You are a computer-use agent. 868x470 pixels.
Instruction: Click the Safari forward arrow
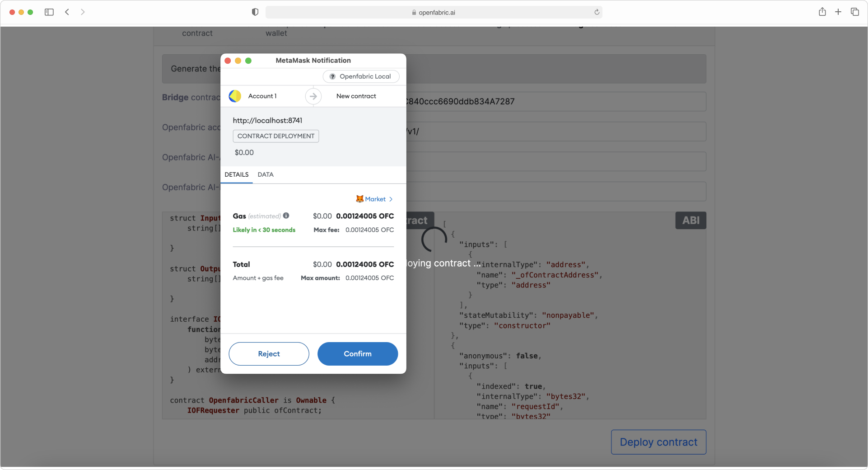click(83, 12)
